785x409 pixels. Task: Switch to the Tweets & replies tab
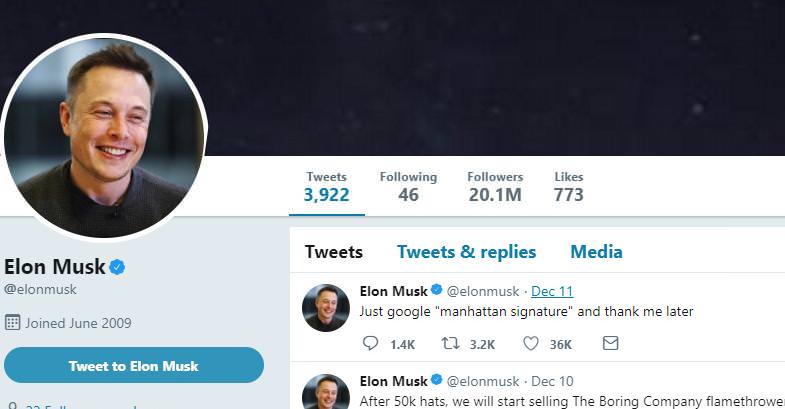tap(467, 252)
